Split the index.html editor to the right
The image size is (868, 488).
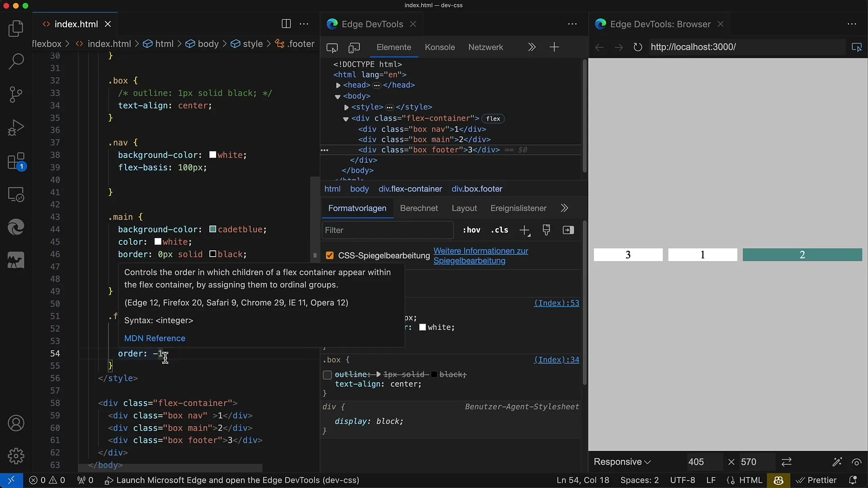point(286,24)
